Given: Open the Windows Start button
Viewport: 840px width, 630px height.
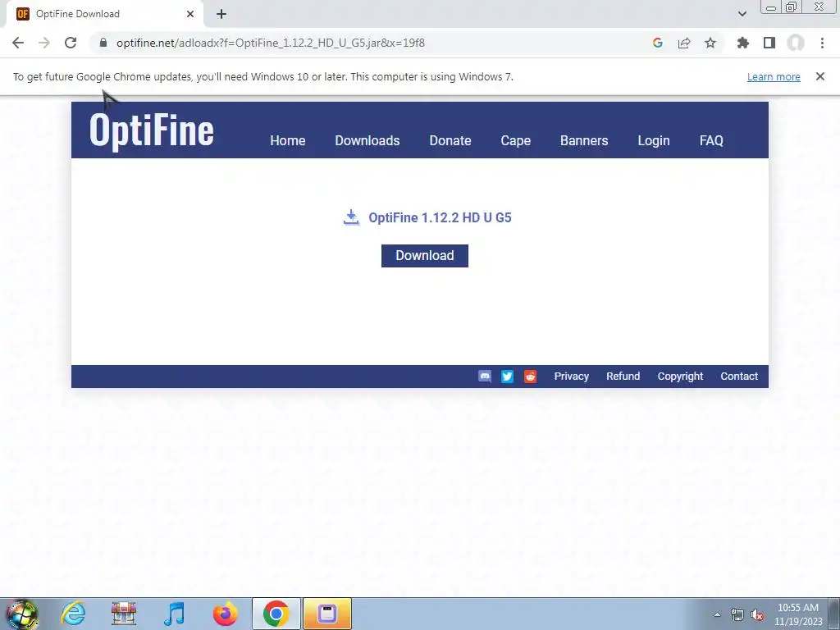Looking at the screenshot, I should (22, 614).
